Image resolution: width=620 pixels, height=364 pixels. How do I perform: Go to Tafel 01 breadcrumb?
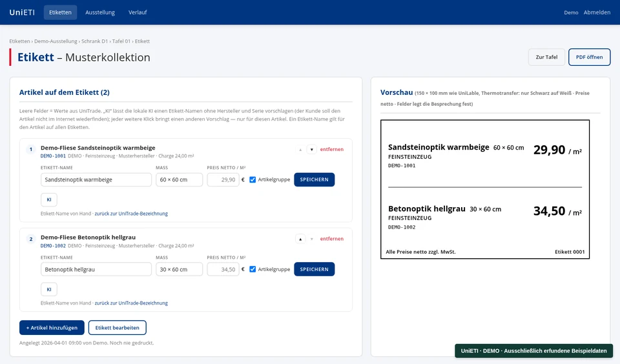(121, 41)
